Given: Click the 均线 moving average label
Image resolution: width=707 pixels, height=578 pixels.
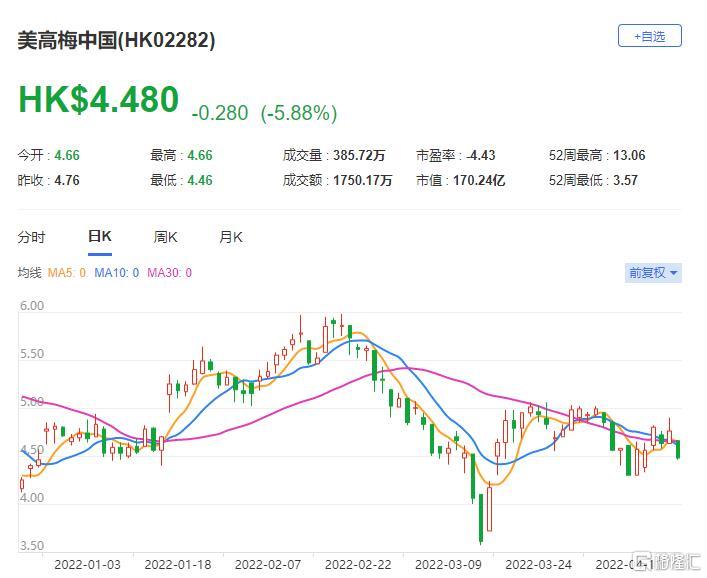Looking at the screenshot, I should [x=29, y=273].
